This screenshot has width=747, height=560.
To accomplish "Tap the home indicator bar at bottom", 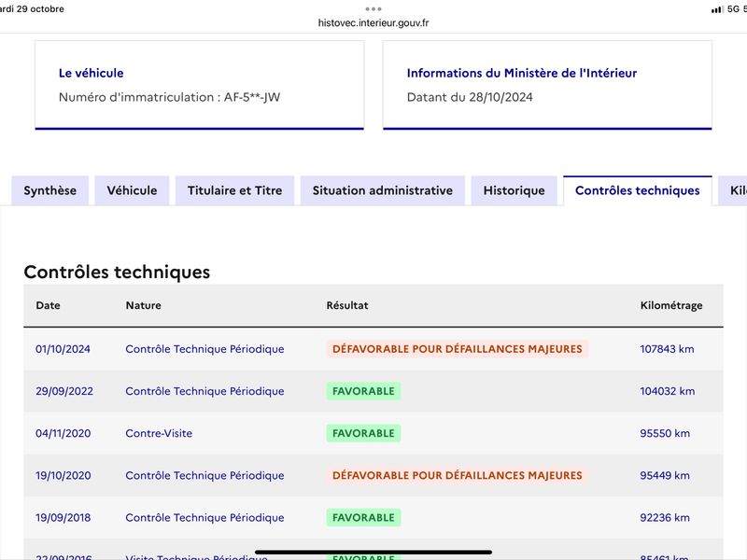I will coord(373,553).
